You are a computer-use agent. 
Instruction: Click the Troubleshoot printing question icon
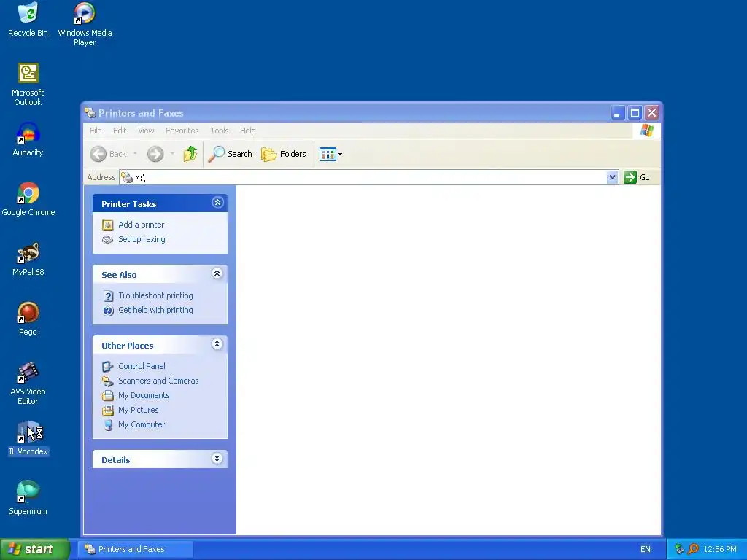point(108,296)
